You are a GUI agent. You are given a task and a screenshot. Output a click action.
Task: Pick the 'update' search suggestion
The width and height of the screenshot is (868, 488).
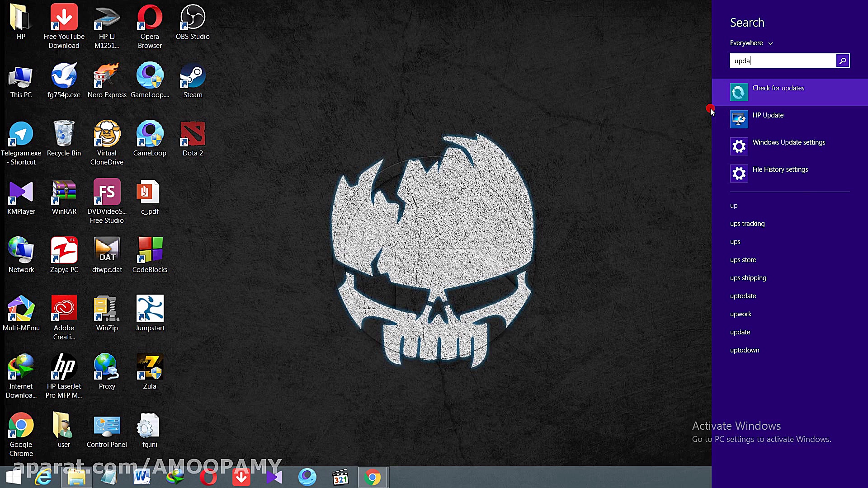tap(740, 332)
